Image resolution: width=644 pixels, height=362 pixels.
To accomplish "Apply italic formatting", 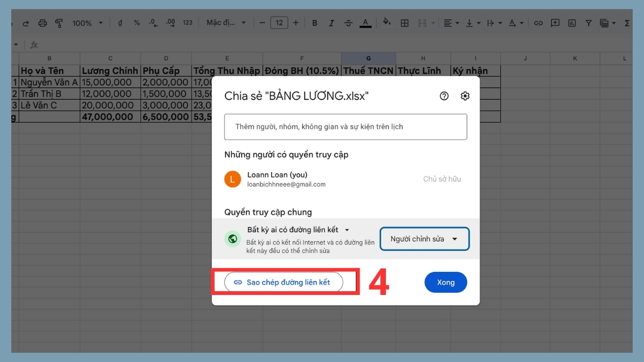I will click(331, 23).
